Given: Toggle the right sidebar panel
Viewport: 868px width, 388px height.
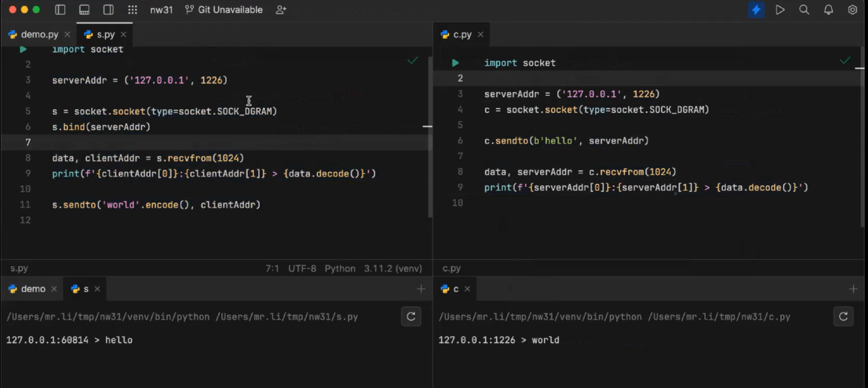Looking at the screenshot, I should (108, 10).
